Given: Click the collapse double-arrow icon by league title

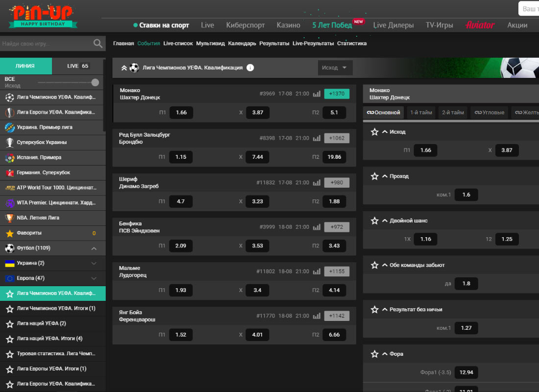Looking at the screenshot, I should click(124, 68).
